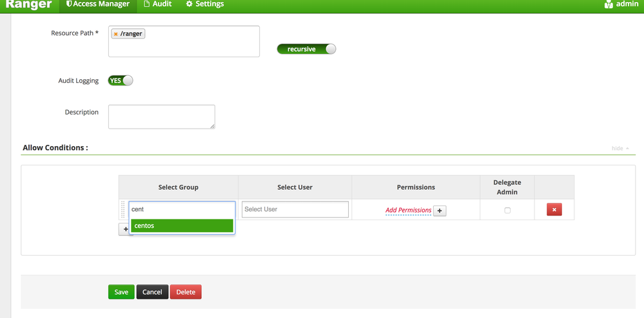644x318 pixels.
Task: Click the Select Group field containing cent
Action: click(182, 209)
